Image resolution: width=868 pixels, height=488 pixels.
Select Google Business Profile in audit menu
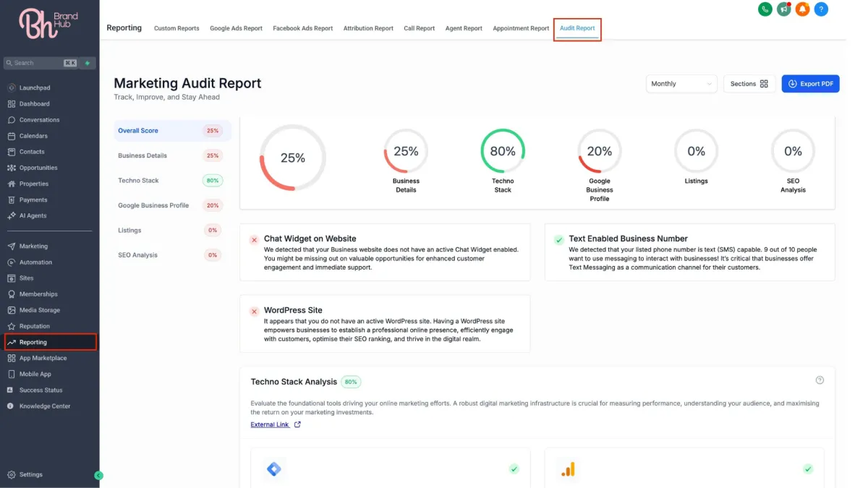click(x=173, y=205)
